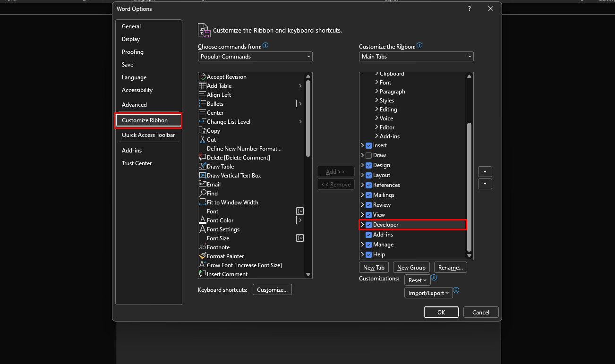Expand the Manage tab tree node
Viewport: 615px width, 364px height.
point(362,245)
